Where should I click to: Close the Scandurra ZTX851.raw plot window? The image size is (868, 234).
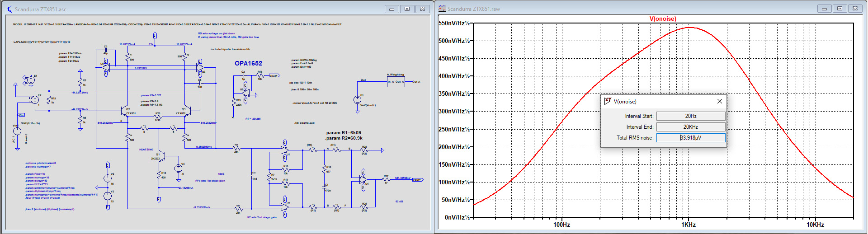pos(855,9)
